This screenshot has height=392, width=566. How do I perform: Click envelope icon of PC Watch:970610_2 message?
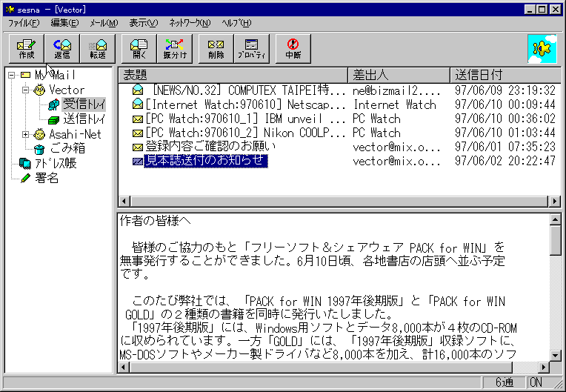138,133
